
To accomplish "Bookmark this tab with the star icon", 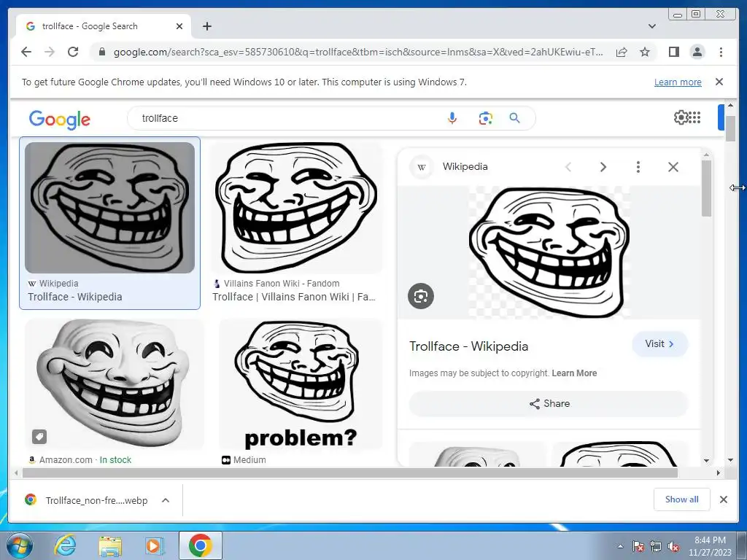I will 645,52.
